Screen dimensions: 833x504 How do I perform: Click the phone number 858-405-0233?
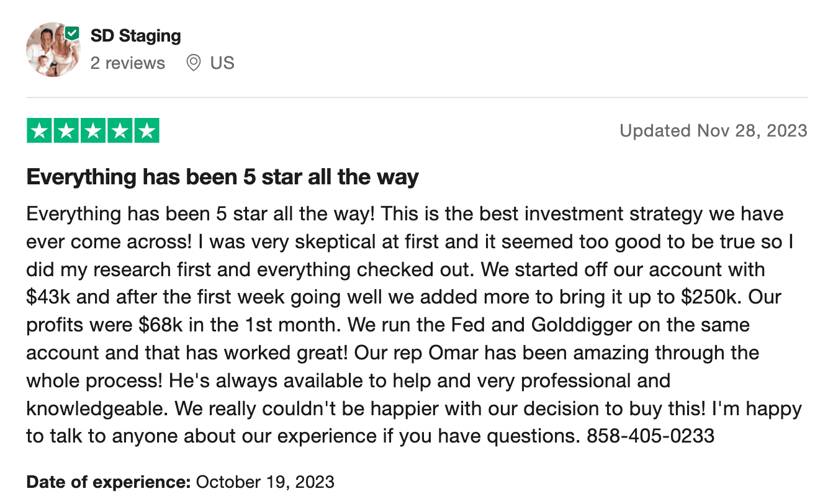[651, 436]
